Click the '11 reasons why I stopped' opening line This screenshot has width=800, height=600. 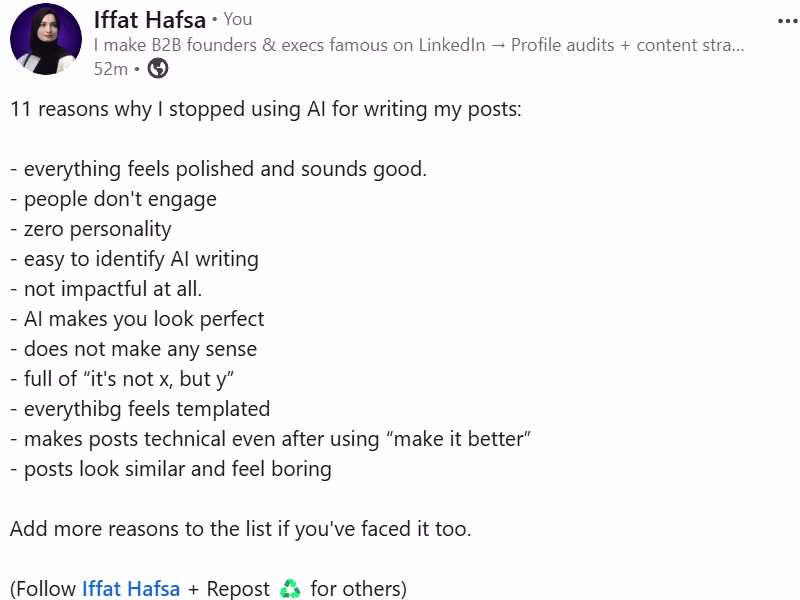pos(266,109)
